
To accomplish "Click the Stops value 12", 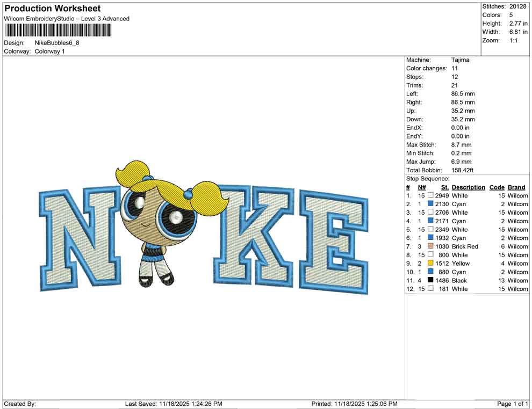I will pyautogui.click(x=455, y=77).
